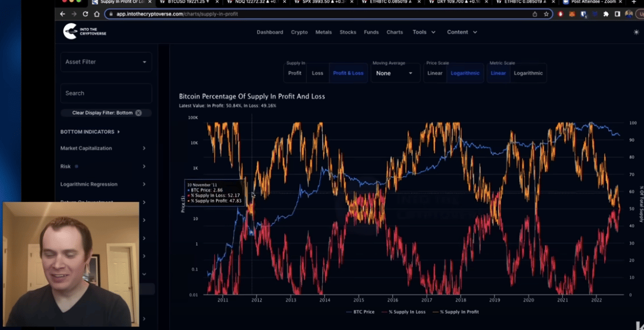This screenshot has height=330, width=644.
Task: Open the Content dropdown menu
Action: point(462,32)
